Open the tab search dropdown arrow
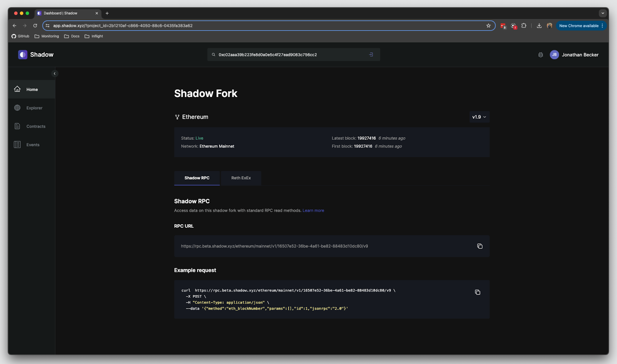The height and width of the screenshot is (364, 617). (x=603, y=13)
